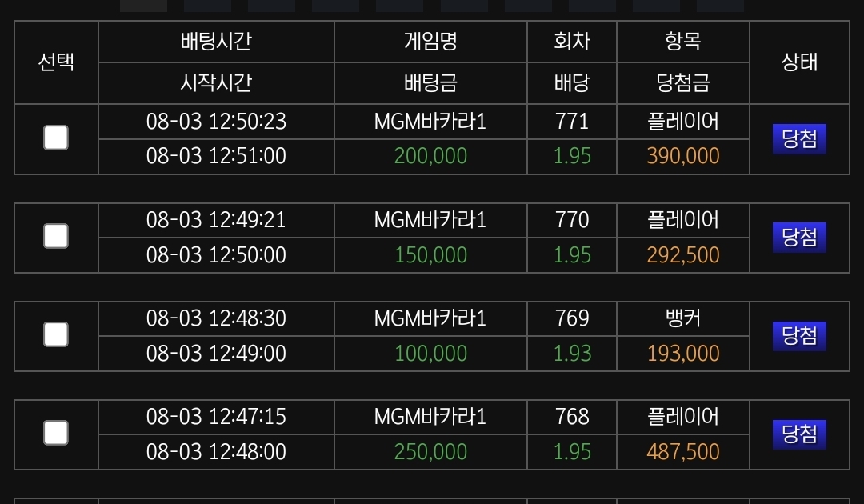Select the 당첨 badge for round 768
The height and width of the screenshot is (504, 864).
point(799,434)
